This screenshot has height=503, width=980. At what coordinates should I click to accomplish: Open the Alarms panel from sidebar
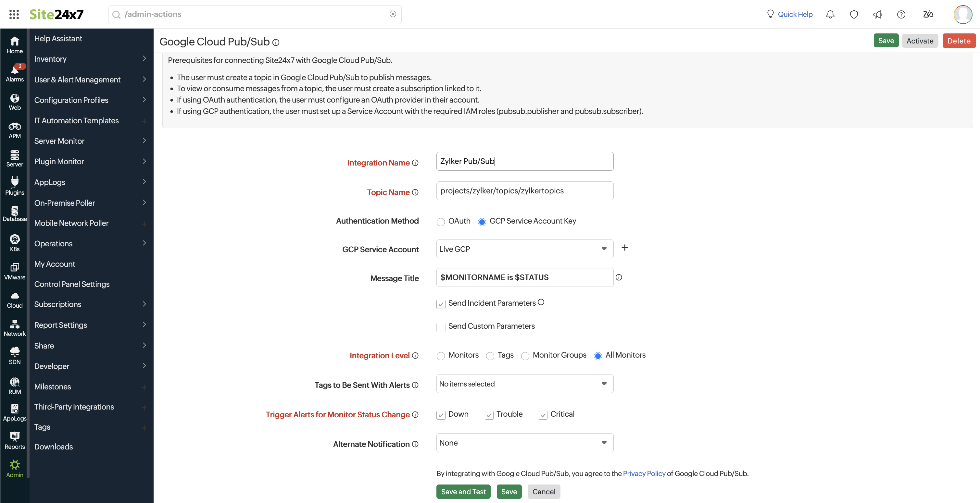coord(15,73)
